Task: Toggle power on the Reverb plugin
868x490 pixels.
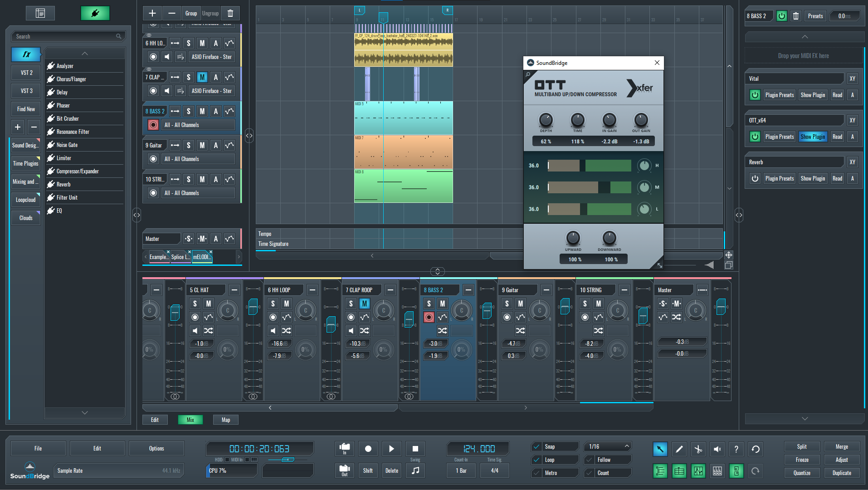Action: pos(755,178)
